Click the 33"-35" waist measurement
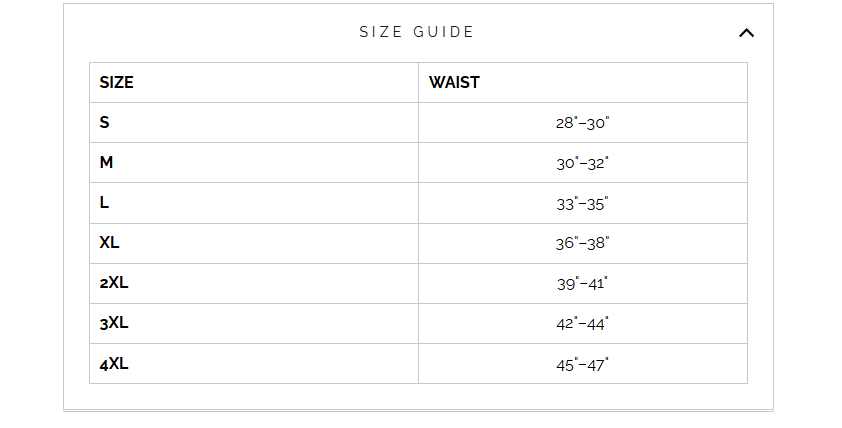This screenshot has width=842, height=428. pyautogui.click(x=582, y=203)
